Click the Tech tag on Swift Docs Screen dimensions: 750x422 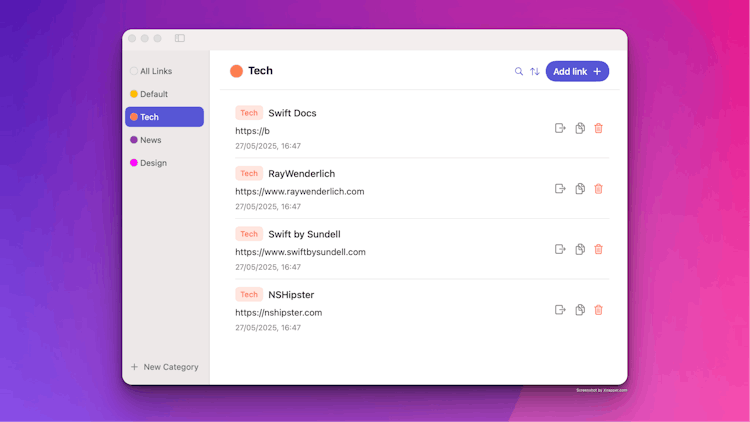tap(249, 113)
